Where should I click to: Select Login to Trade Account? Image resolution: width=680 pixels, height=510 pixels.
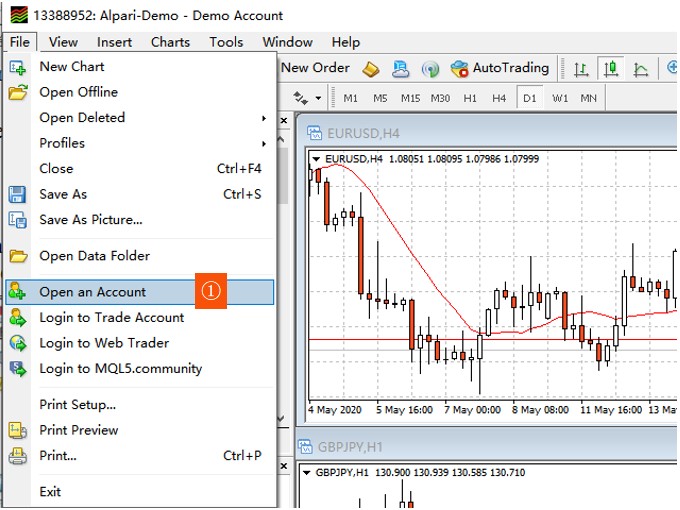click(x=140, y=317)
